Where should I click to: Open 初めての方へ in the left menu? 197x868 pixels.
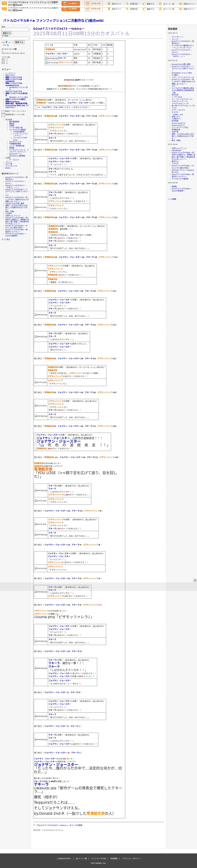click(10, 75)
